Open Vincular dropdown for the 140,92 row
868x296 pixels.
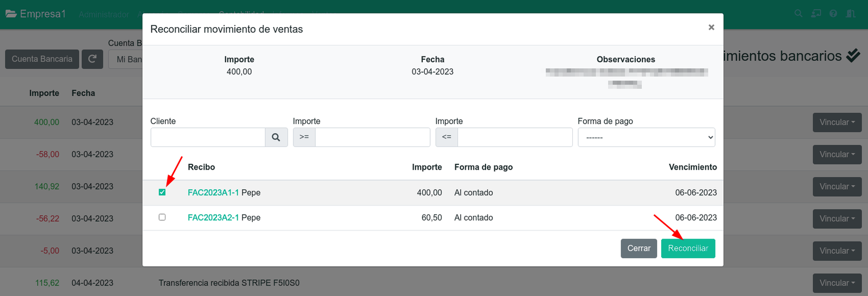(837, 186)
